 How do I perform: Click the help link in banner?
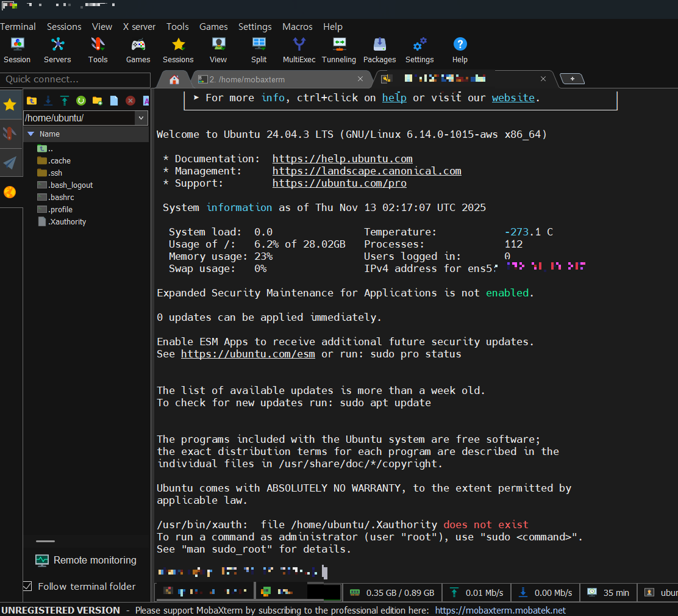[394, 98]
